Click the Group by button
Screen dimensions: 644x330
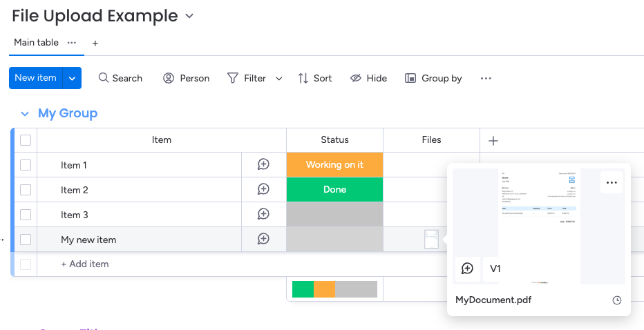(433, 79)
